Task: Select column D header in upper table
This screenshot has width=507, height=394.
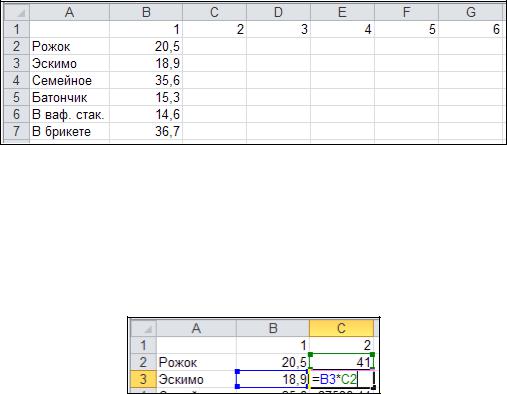Action: tap(278, 12)
